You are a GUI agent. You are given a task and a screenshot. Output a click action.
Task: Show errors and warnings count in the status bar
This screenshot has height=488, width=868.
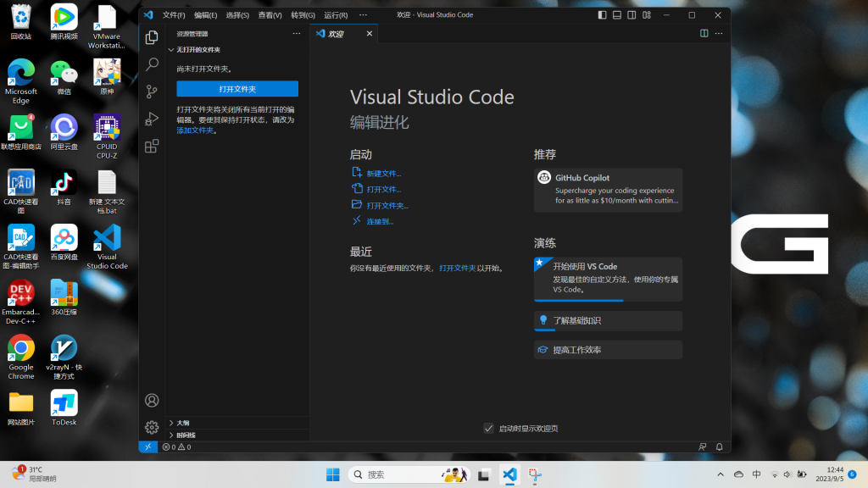click(x=176, y=446)
